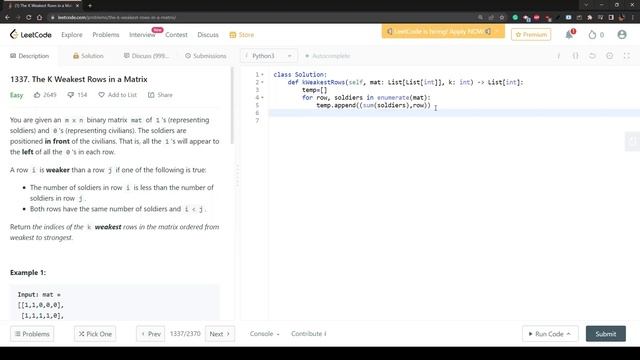This screenshot has width=640, height=360.
Task: Bookmark this page star icon
Action: tap(502, 18)
